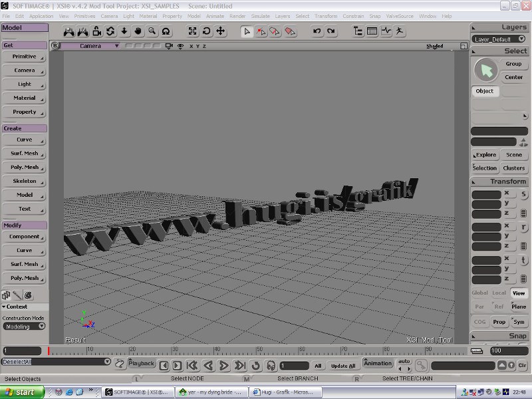Click the Center button
The image size is (532, 399).
(513, 77)
